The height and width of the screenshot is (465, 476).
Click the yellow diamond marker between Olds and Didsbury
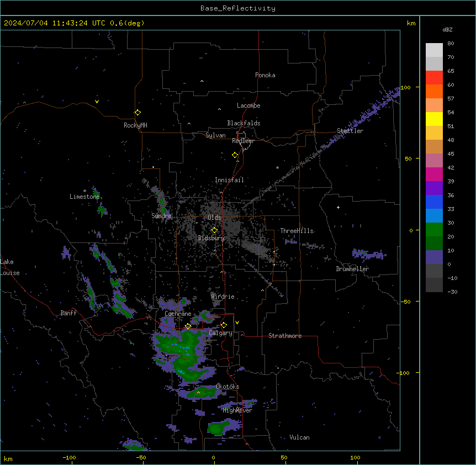click(214, 230)
